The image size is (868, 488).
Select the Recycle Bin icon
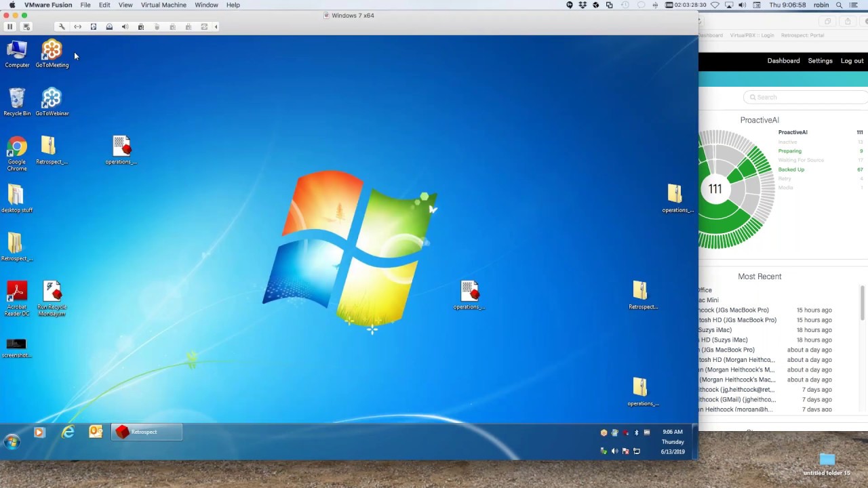coord(17,102)
